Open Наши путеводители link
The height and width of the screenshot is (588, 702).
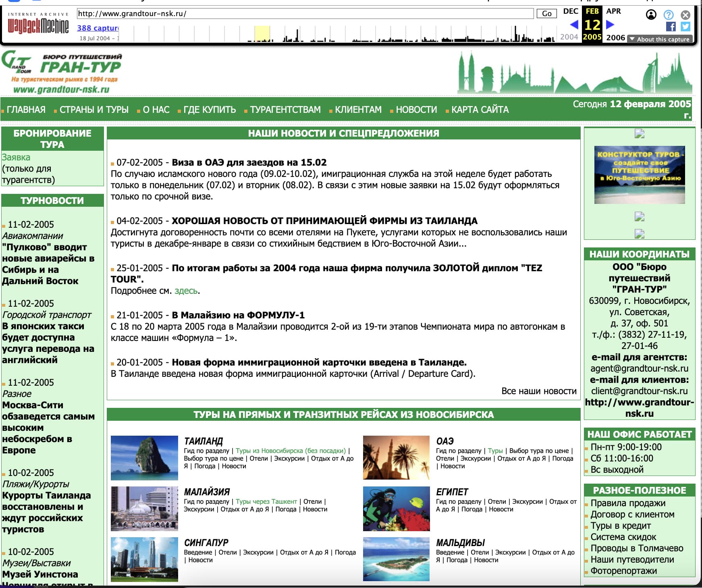tap(632, 559)
